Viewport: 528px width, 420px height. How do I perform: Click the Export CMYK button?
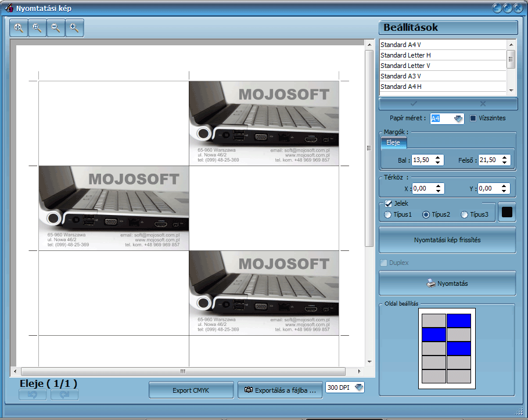coord(191,390)
